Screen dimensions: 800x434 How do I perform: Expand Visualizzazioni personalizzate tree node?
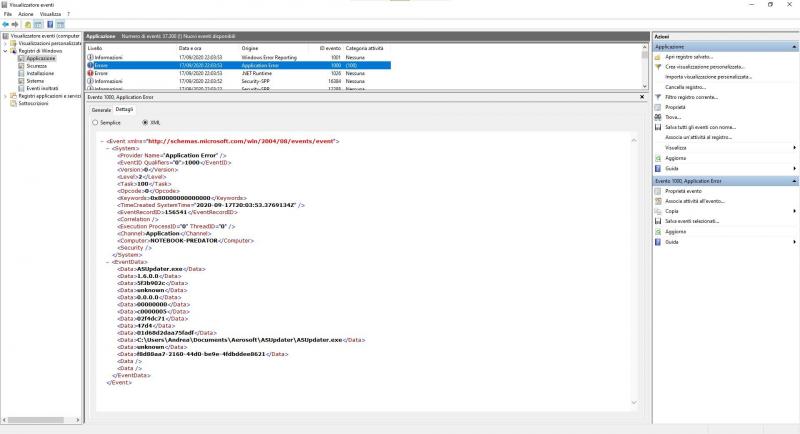point(6,43)
